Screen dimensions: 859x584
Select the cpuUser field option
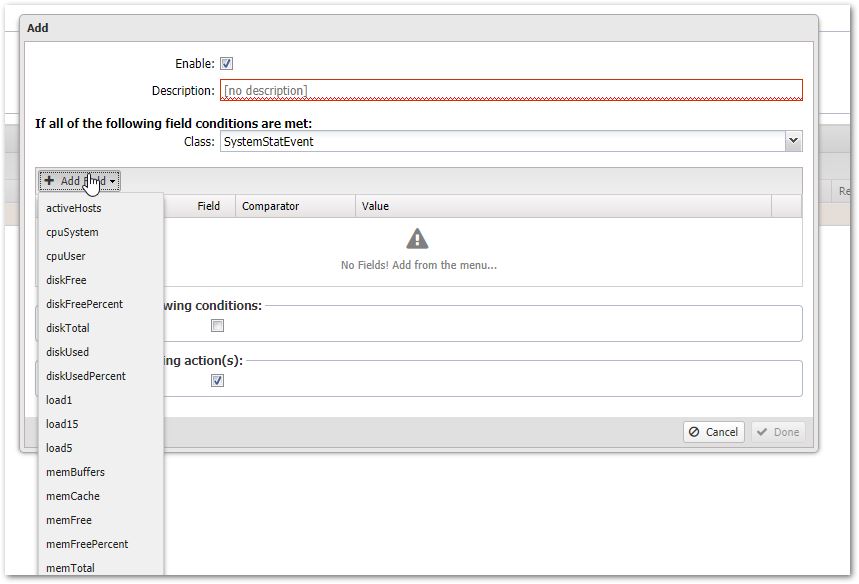66,256
